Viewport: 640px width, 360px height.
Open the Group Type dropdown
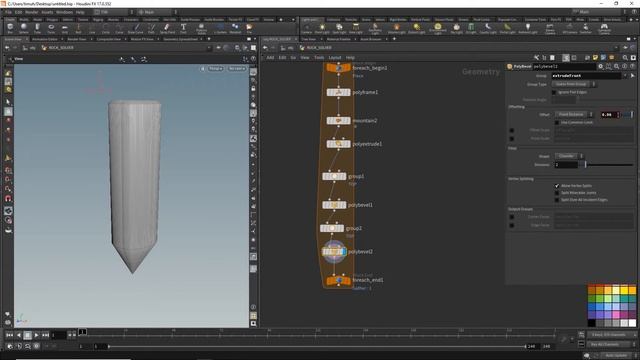[573, 84]
